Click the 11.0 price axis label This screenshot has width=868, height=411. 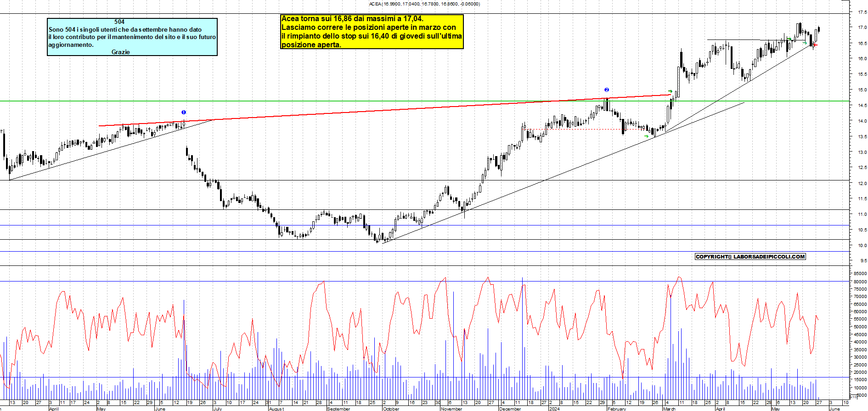[862, 214]
